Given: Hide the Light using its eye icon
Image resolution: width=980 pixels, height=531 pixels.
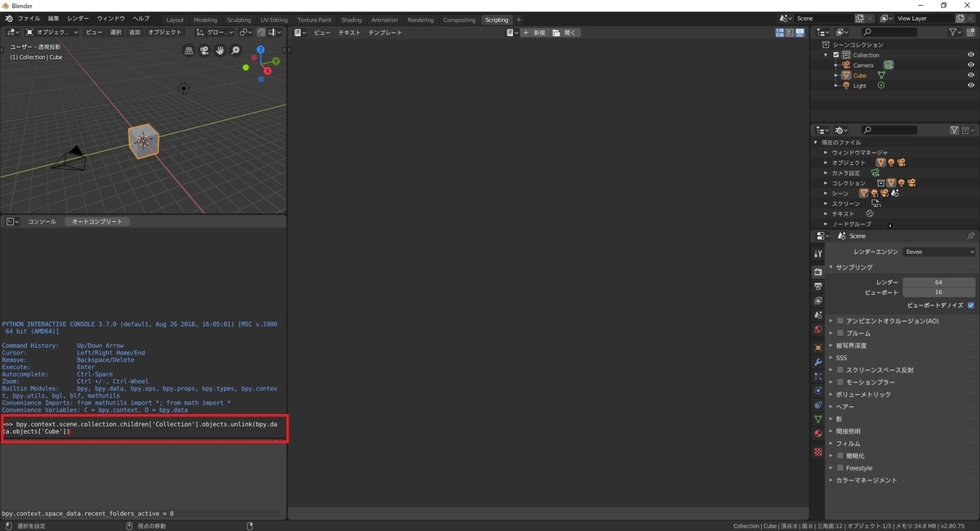Looking at the screenshot, I should tap(971, 85).
